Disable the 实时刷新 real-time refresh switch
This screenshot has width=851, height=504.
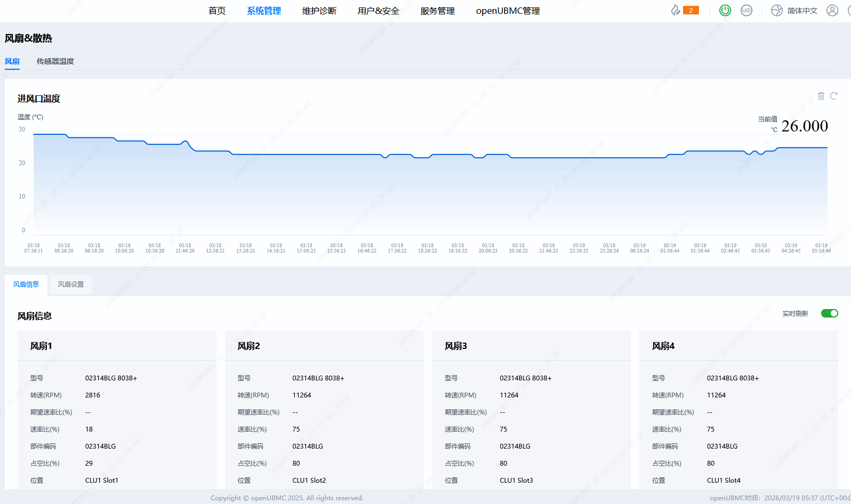[829, 313]
